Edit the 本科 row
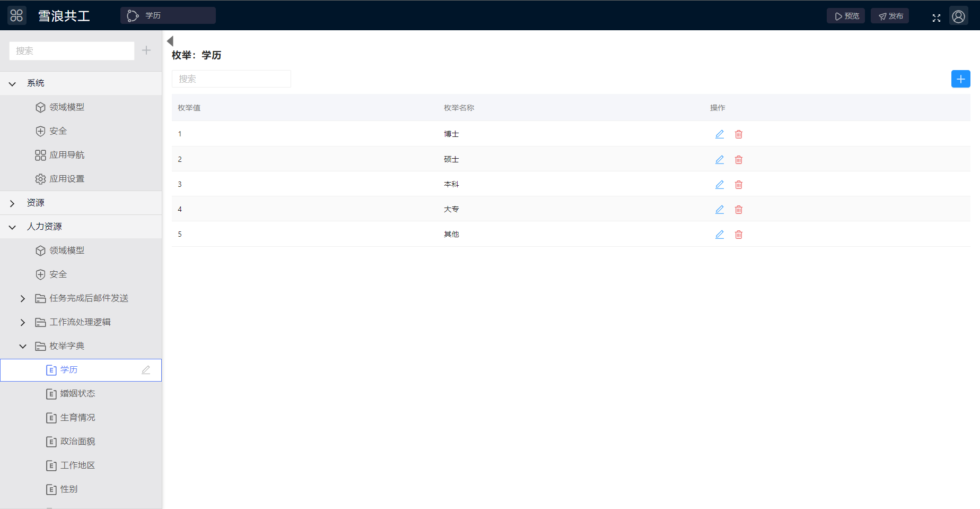Image resolution: width=980 pixels, height=509 pixels. click(720, 185)
